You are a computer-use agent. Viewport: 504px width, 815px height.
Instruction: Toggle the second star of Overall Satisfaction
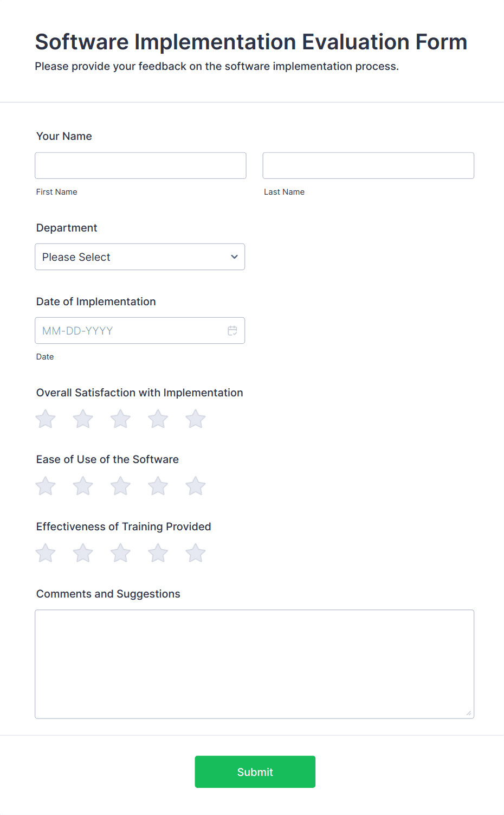82,419
